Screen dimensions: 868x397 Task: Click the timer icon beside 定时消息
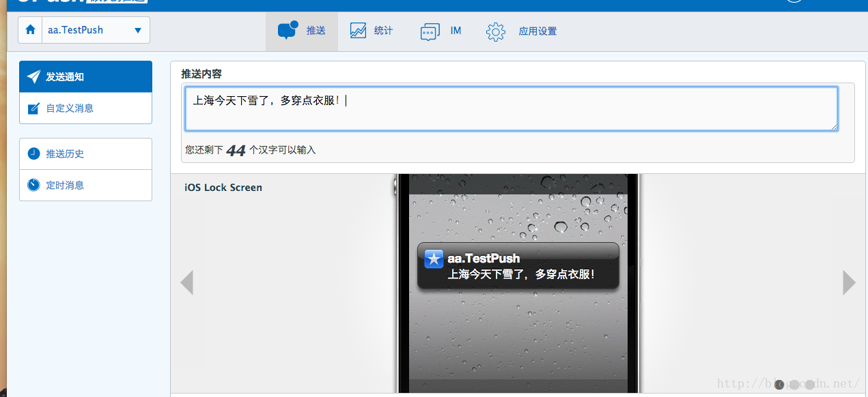pyautogui.click(x=33, y=185)
